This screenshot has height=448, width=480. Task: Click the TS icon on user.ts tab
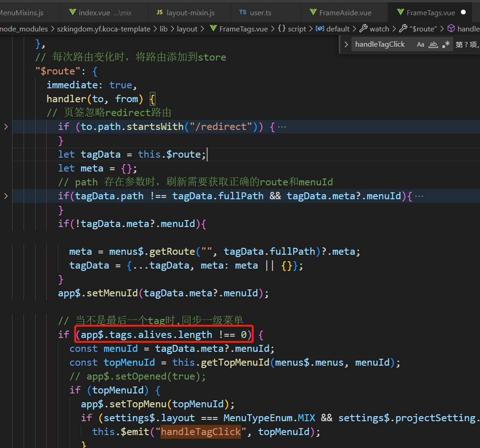click(243, 12)
